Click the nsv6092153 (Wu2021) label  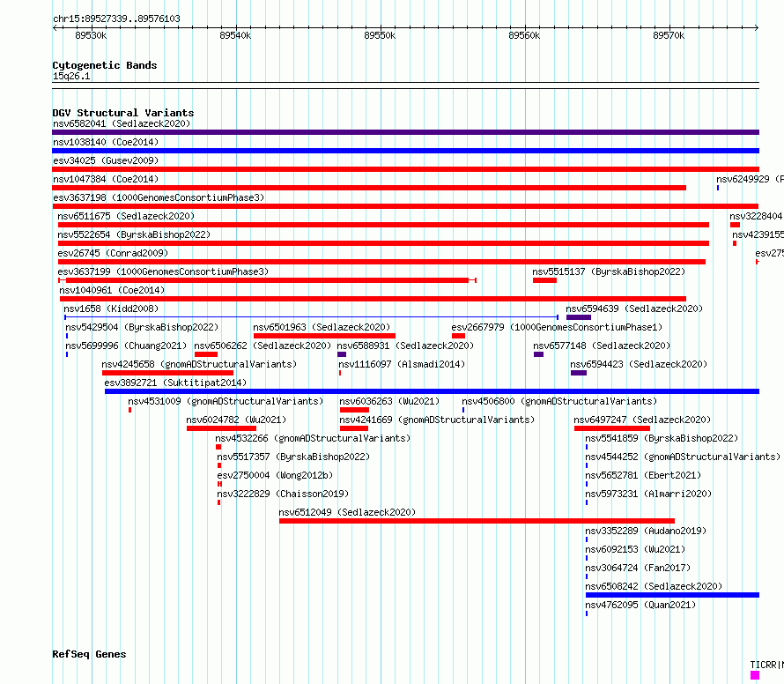pyautogui.click(x=635, y=549)
